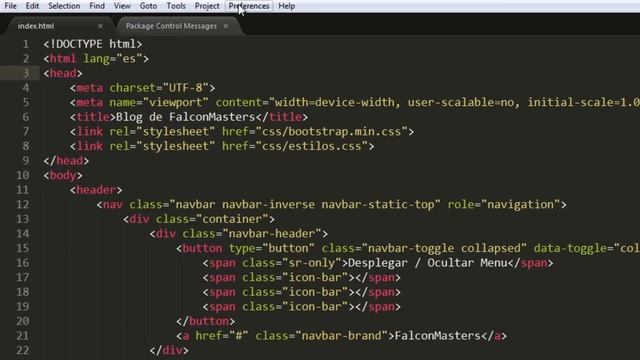Screen dimensions: 640x360
Task: Open the View menu
Action: click(122, 6)
